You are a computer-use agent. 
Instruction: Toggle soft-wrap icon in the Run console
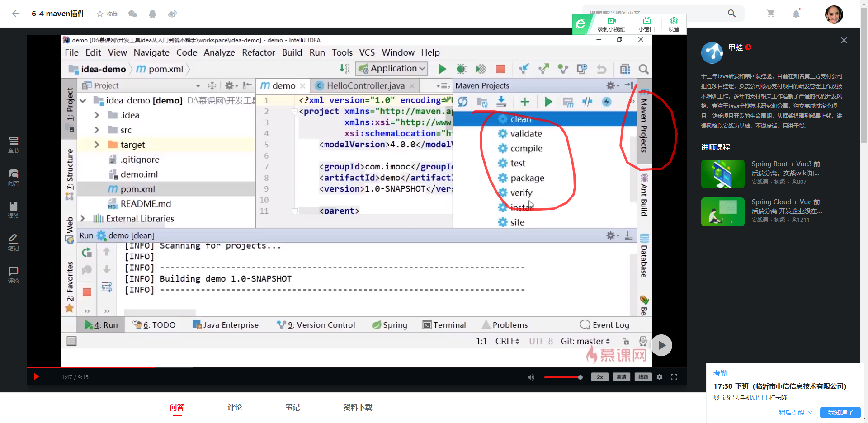coord(107,287)
